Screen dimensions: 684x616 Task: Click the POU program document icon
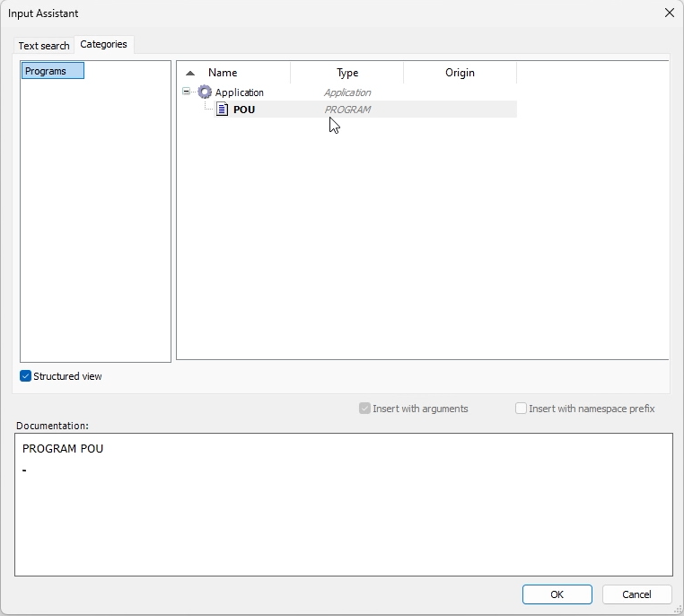pyautogui.click(x=222, y=109)
